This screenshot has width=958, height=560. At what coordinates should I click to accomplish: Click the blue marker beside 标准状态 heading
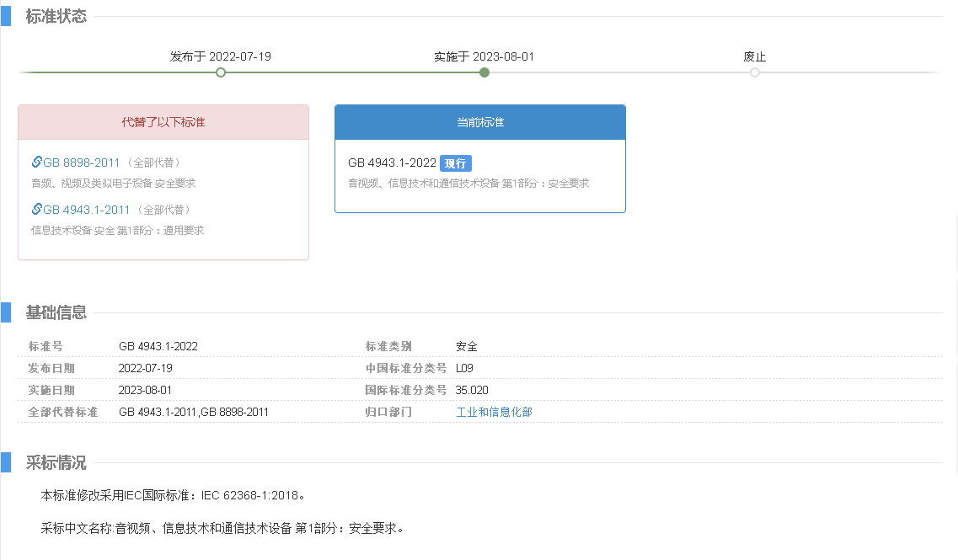click(x=6, y=16)
